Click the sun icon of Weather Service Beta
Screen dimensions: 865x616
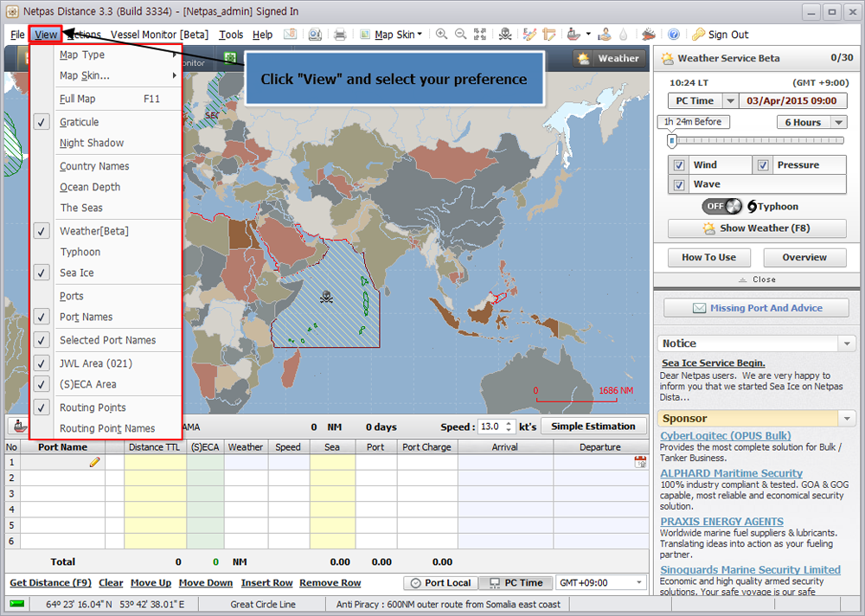point(668,59)
